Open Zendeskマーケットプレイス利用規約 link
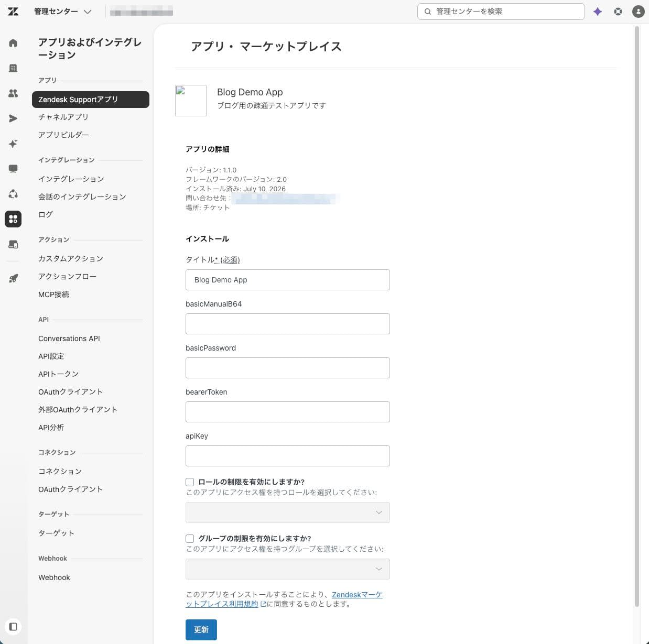 point(284,599)
